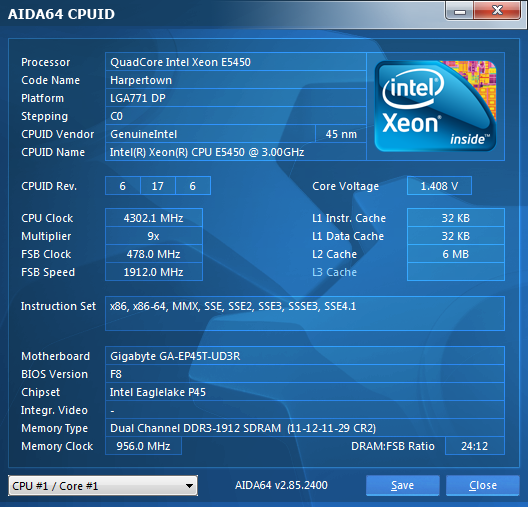Viewport: 528px width, 507px height.
Task: Click the Memory Clock 956.0 MHz box
Action: (x=143, y=446)
